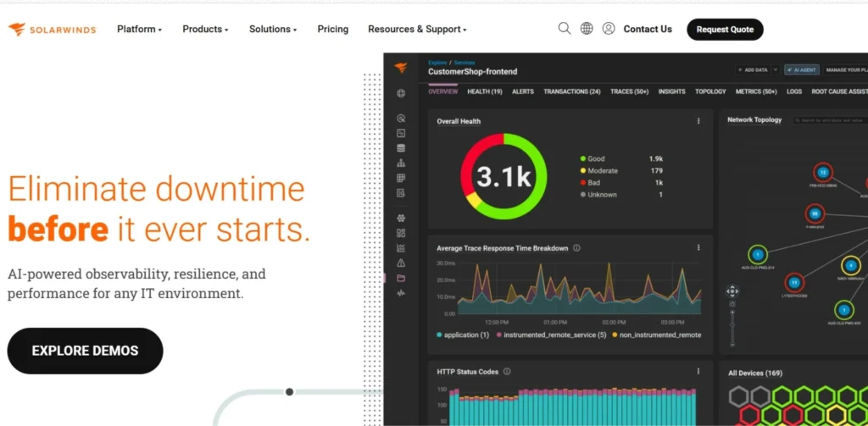Open the Traces (50+) tab
Screen dimensions: 868x426
point(630,91)
